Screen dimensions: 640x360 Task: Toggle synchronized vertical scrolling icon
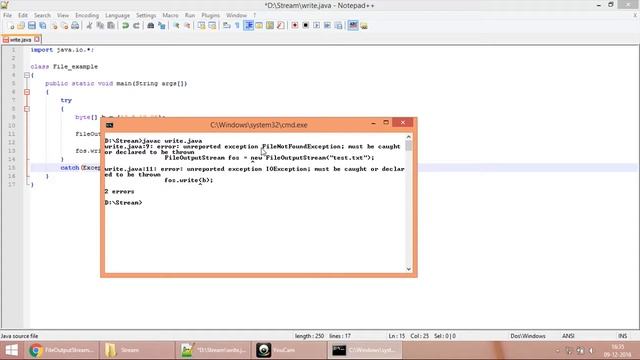tap(202, 26)
